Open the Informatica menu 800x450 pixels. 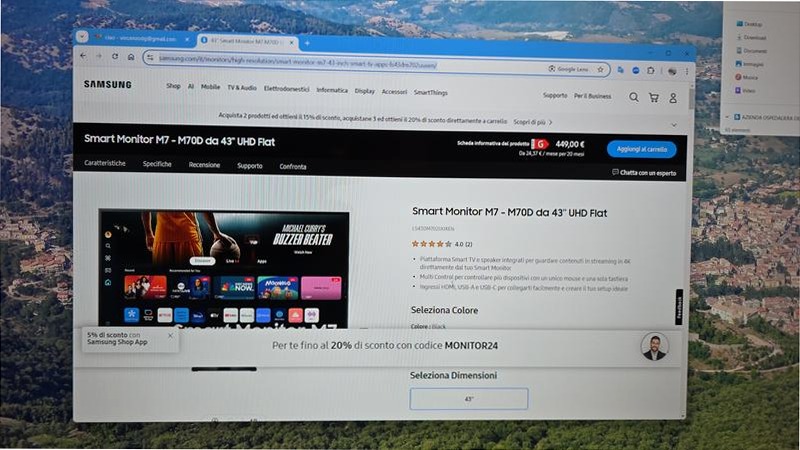(332, 90)
